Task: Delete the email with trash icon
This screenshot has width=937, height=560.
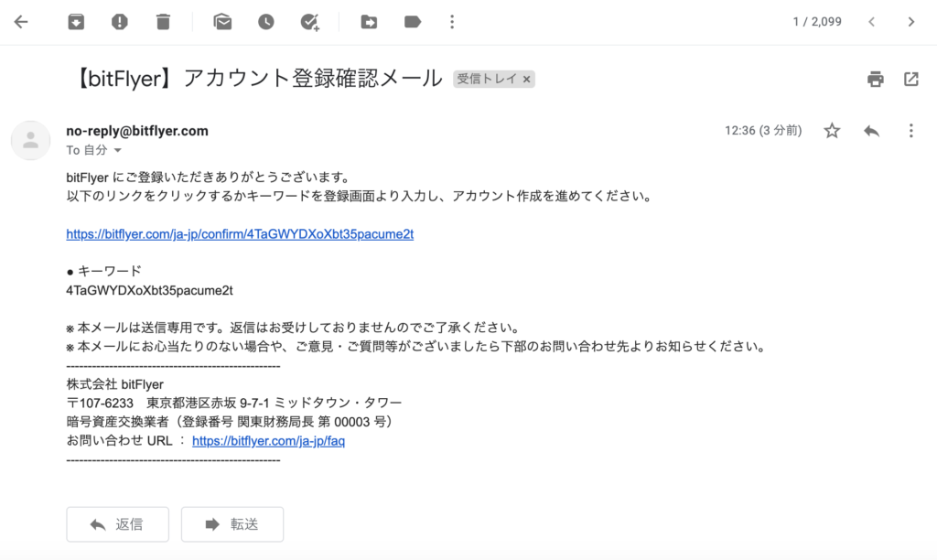Action: pos(163,22)
